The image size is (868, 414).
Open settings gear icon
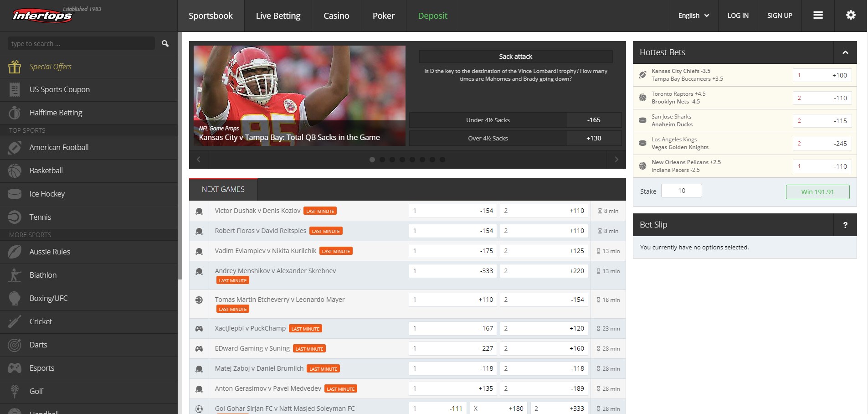click(851, 15)
